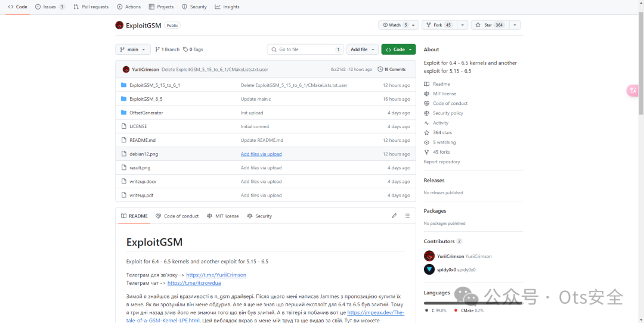Open the main branch selector
Viewport: 644px width, 323px height.
pos(132,49)
